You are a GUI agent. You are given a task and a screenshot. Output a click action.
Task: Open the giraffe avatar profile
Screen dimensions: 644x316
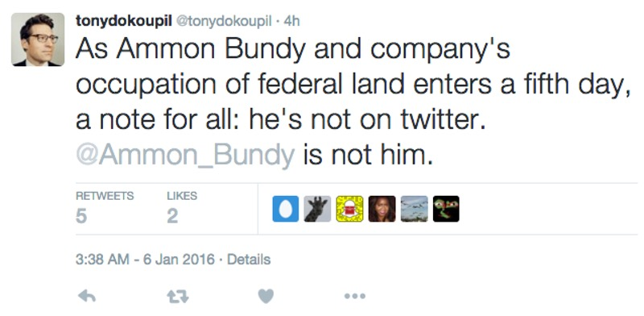[x=317, y=209]
